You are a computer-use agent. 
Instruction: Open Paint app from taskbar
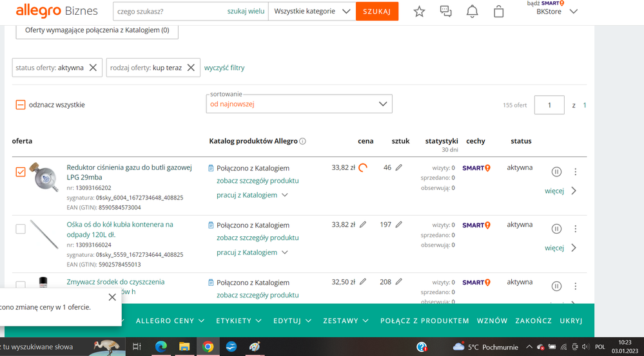(255, 346)
